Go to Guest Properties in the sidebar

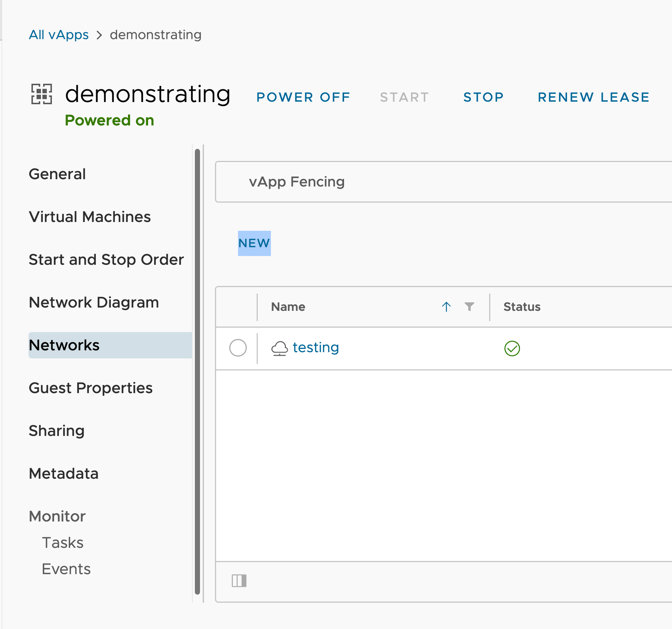[91, 388]
